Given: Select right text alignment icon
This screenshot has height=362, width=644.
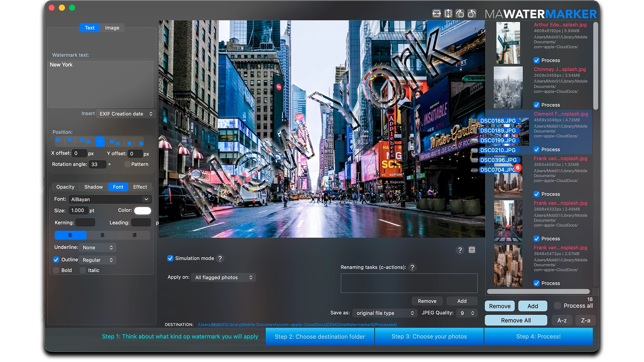Looking at the screenshot, I should 134,235.
